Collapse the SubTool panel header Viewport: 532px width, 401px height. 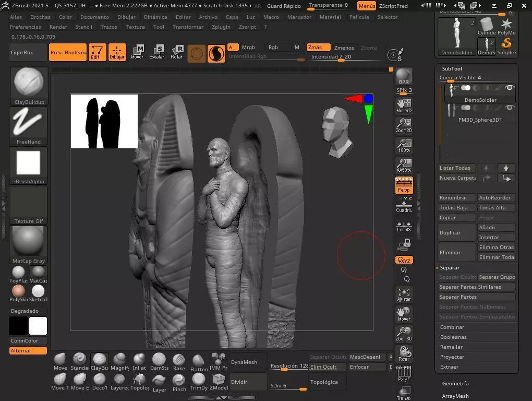[452, 68]
